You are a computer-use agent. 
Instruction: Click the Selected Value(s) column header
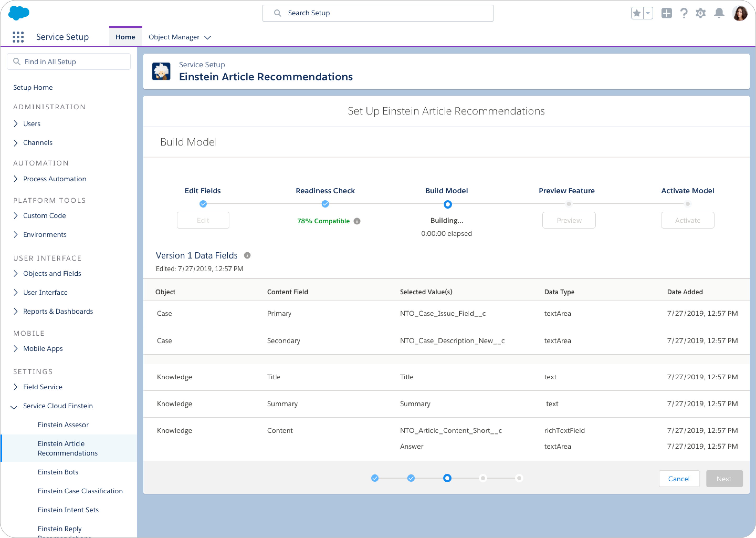click(426, 292)
